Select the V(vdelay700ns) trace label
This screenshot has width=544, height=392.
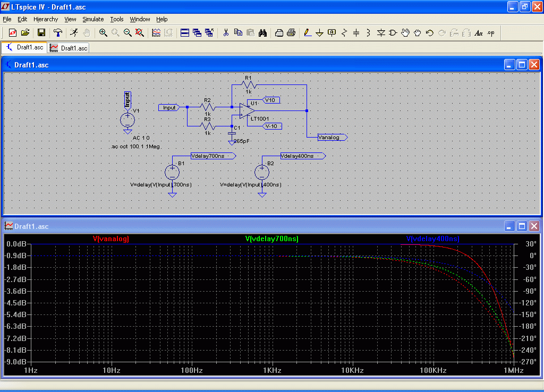click(271, 238)
